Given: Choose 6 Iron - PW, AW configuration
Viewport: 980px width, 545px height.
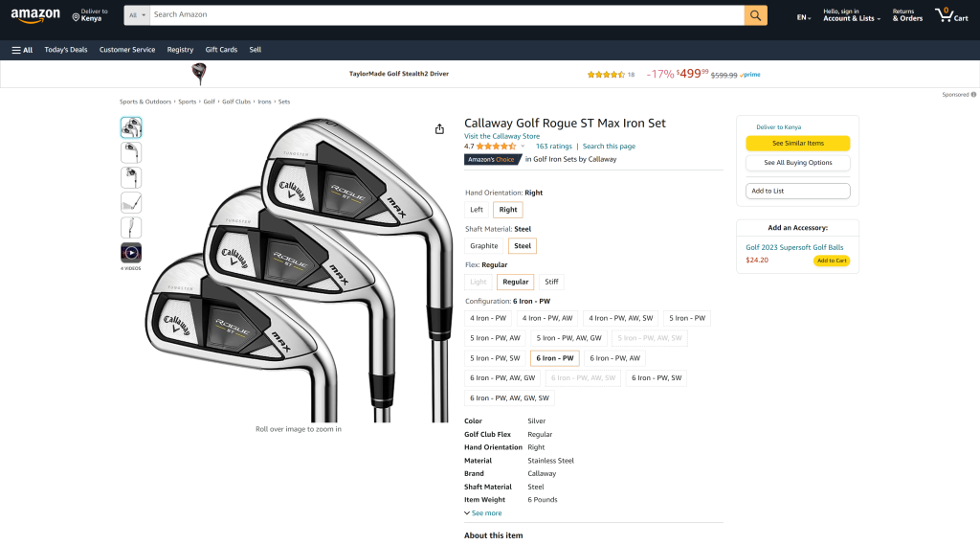Looking at the screenshot, I should (x=615, y=358).
